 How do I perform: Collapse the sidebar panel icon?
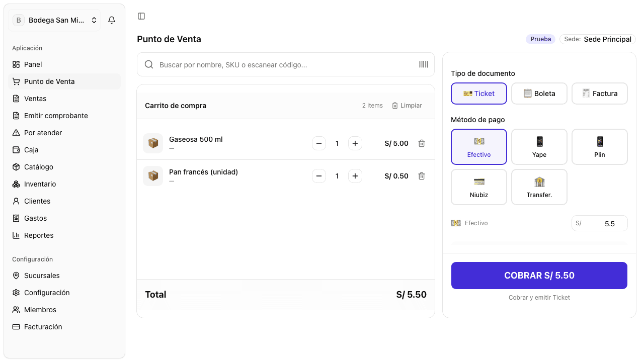click(x=141, y=16)
